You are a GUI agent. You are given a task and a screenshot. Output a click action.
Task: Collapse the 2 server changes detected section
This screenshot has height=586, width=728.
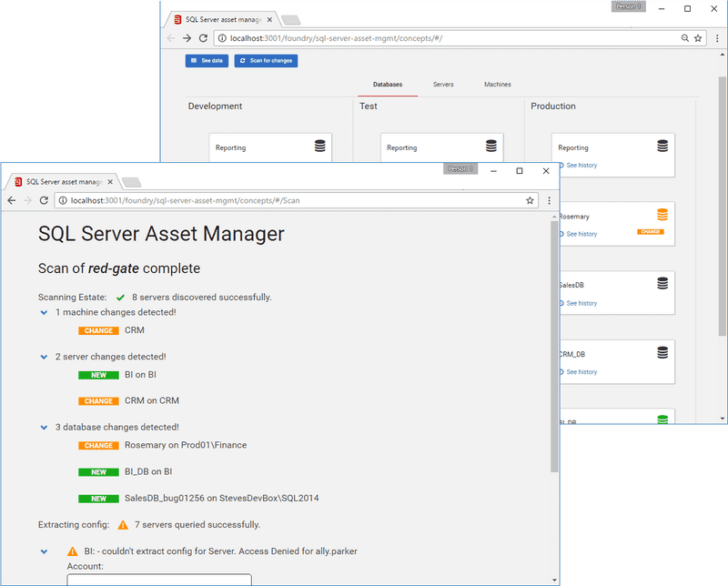point(44,357)
